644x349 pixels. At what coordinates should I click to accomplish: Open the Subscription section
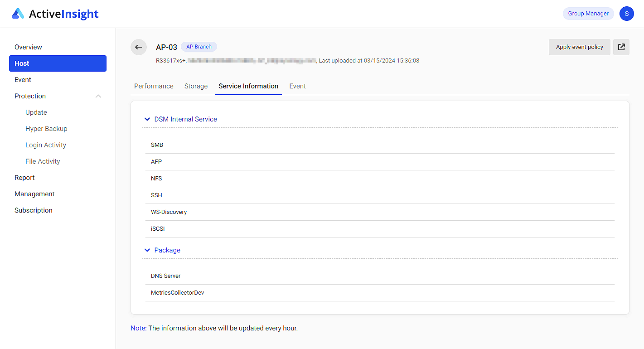[x=33, y=210]
